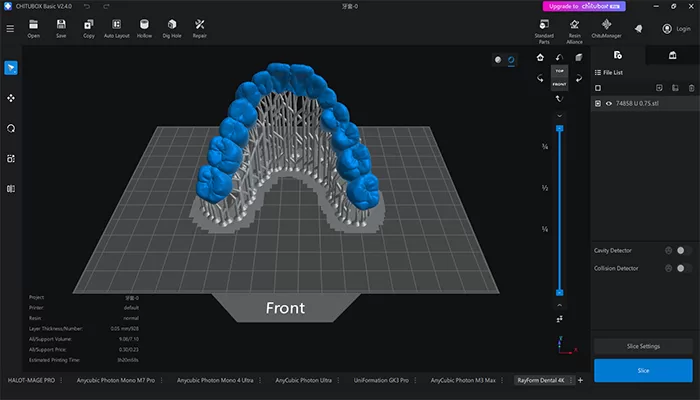Click the Open file tool
This screenshot has height=400, width=700.
33,29
